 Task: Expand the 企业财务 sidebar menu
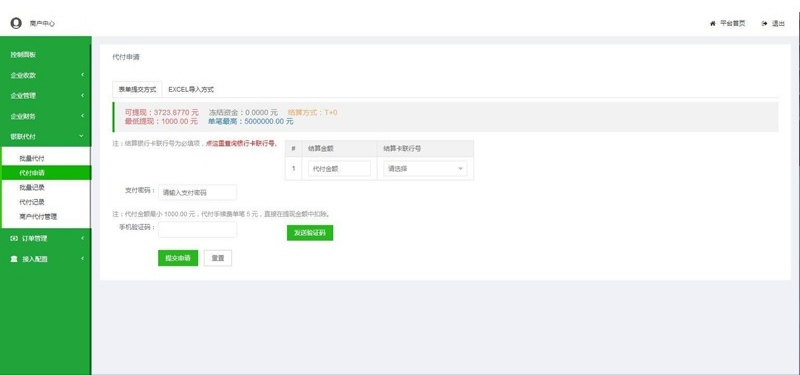[45, 116]
